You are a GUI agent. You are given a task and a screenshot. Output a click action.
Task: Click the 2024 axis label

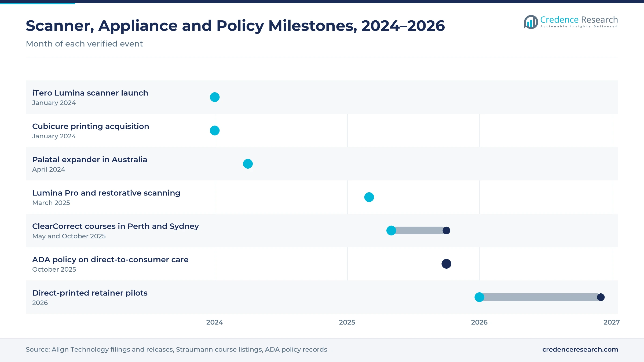coord(215,322)
